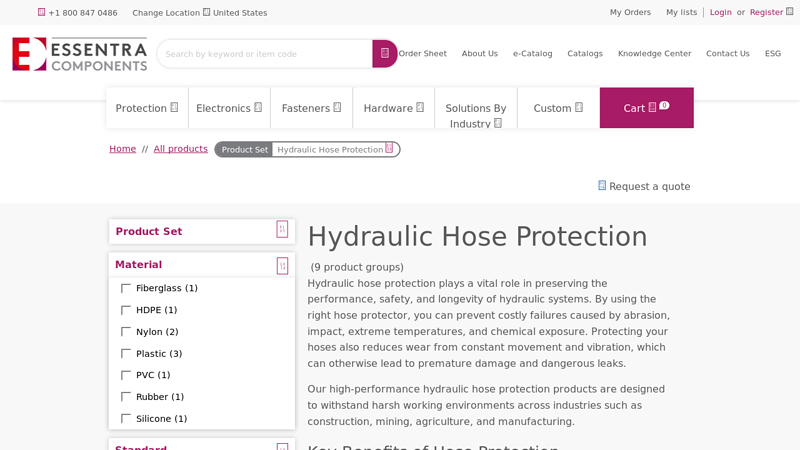Screen dimensions: 800x450
Task: Open My lists
Action: point(681,12)
